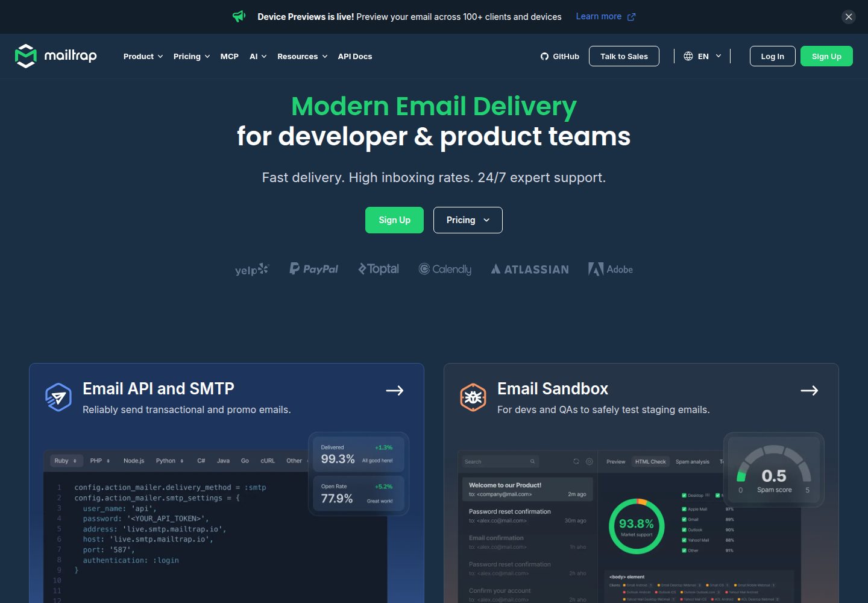Open the Email API and SMTP heading
Screen dimensions: 868x603
coord(159,389)
